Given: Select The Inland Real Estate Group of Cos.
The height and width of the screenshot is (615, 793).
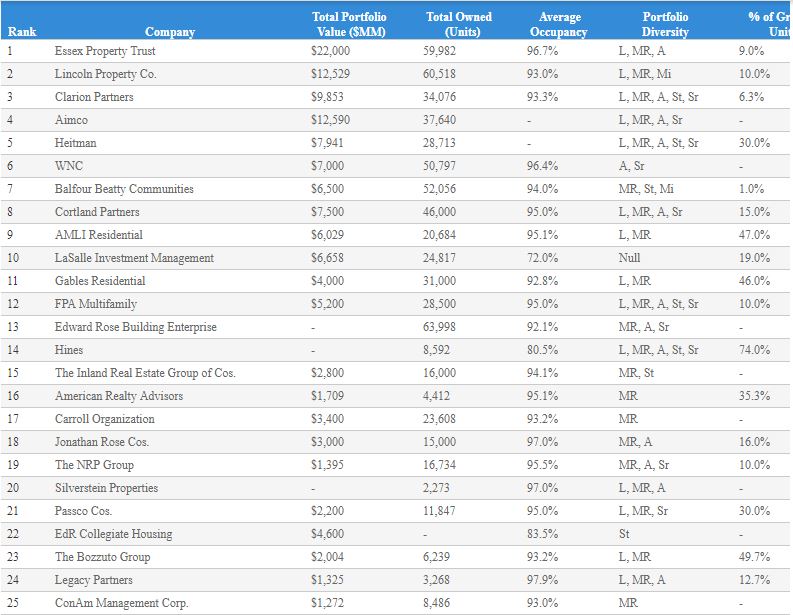Looking at the screenshot, I should tap(145, 373).
